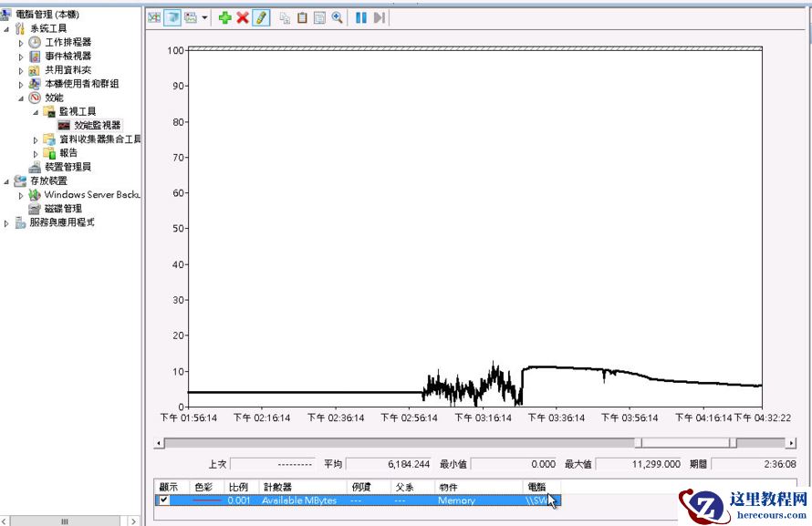Collapse the 效能 tree node
The height and width of the screenshot is (526, 812).
[22, 98]
